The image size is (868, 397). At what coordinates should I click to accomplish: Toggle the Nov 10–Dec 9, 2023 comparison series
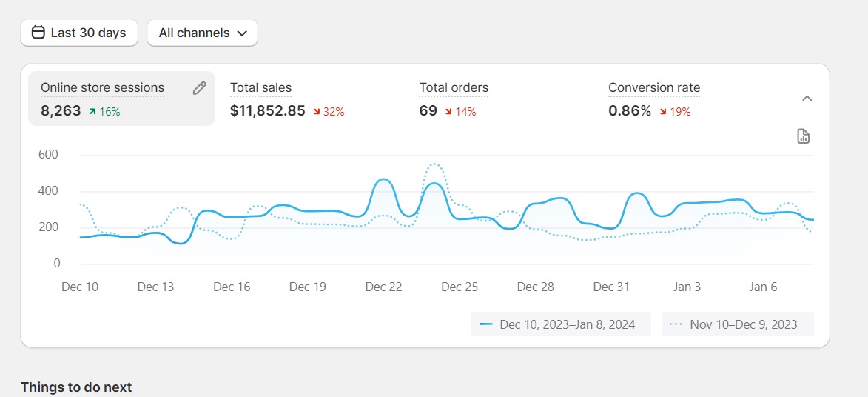tap(737, 324)
